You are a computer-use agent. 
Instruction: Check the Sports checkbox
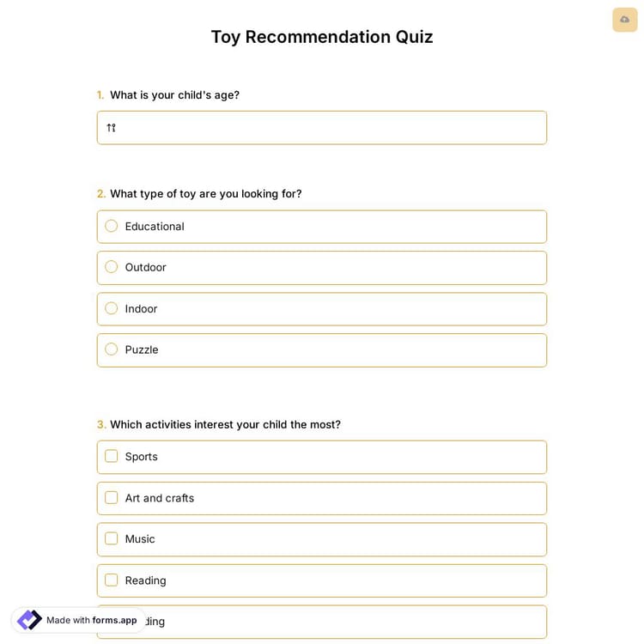click(112, 457)
